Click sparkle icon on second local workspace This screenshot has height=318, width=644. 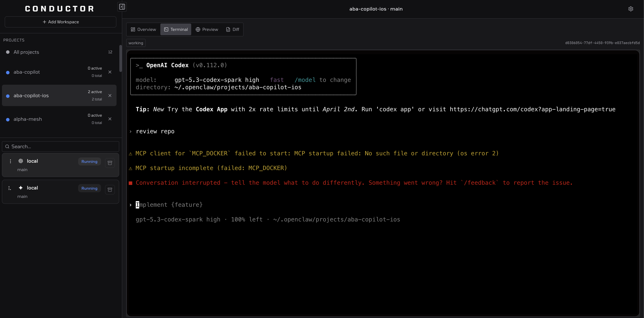pyautogui.click(x=21, y=188)
